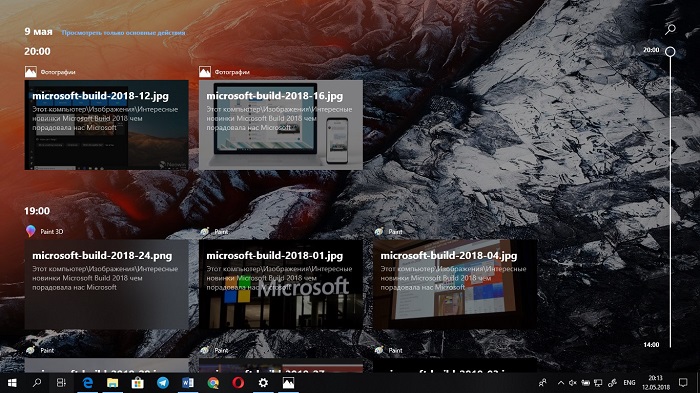Launch Microsoft Edge from the taskbar
Screen dimensions: 700x393
[88, 383]
